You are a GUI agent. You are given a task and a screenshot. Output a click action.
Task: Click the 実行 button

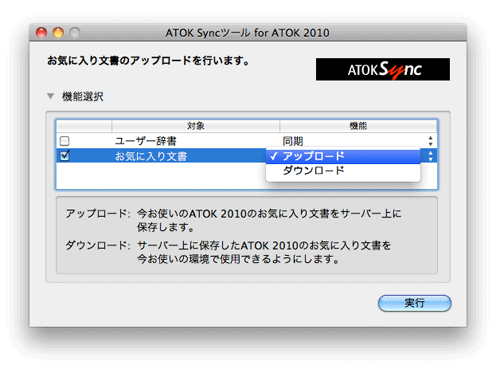(414, 303)
